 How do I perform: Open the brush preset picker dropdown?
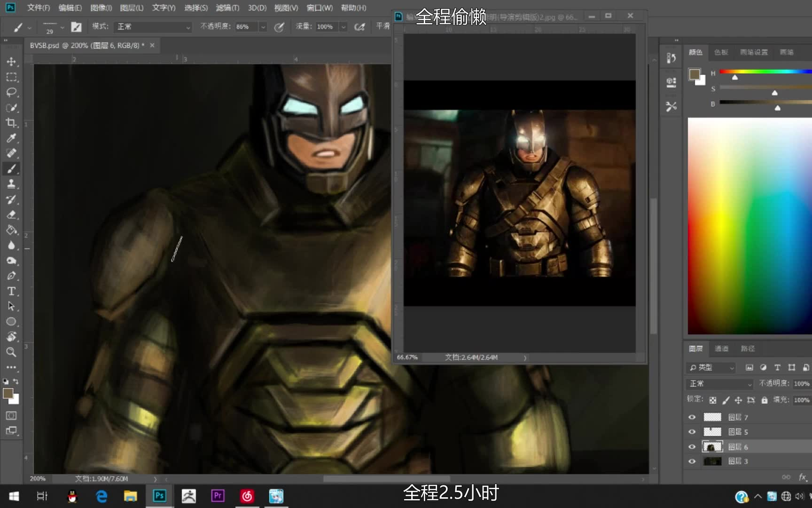click(x=62, y=27)
